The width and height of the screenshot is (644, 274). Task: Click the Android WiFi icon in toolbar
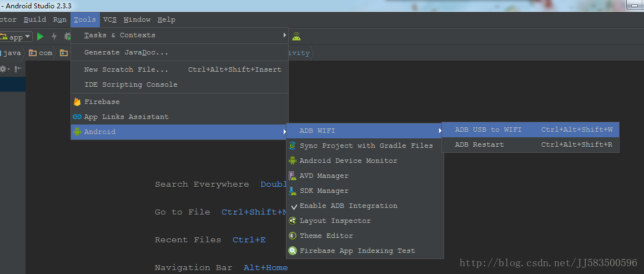[296, 37]
